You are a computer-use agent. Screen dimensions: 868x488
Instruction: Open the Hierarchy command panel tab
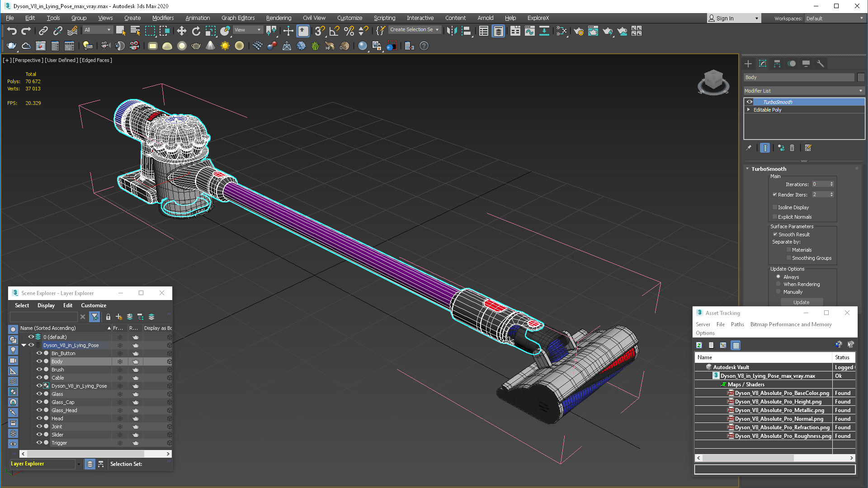click(x=777, y=64)
